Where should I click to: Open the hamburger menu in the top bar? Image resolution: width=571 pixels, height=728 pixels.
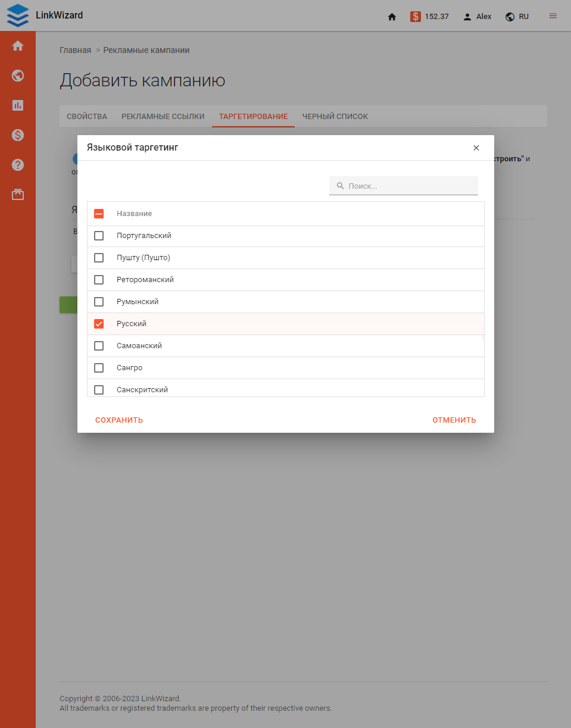(553, 16)
